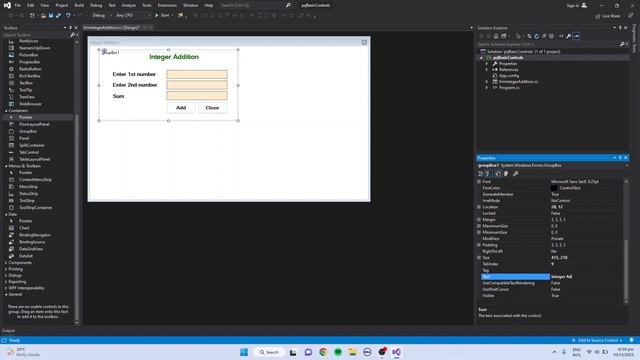The image size is (640, 360).
Task: Click the Open File icon in the toolbar
Action: 43,16
